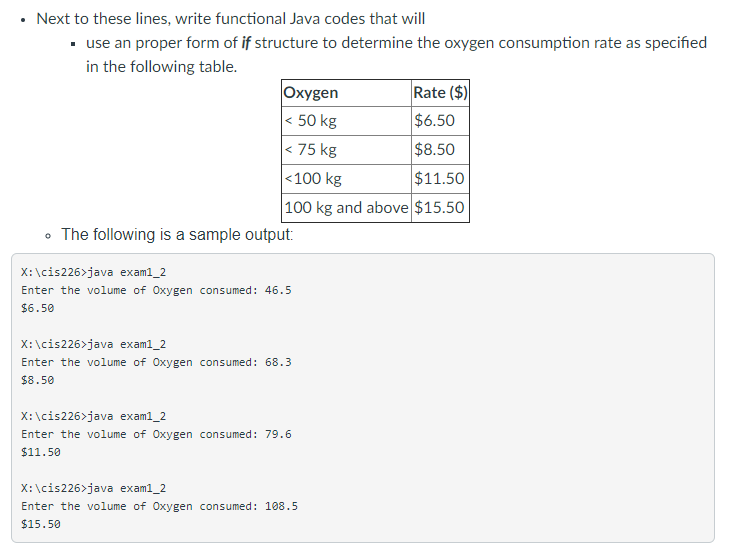Click the input value 68.3 in sample output
This screenshot has height=557, width=729.
(278, 362)
